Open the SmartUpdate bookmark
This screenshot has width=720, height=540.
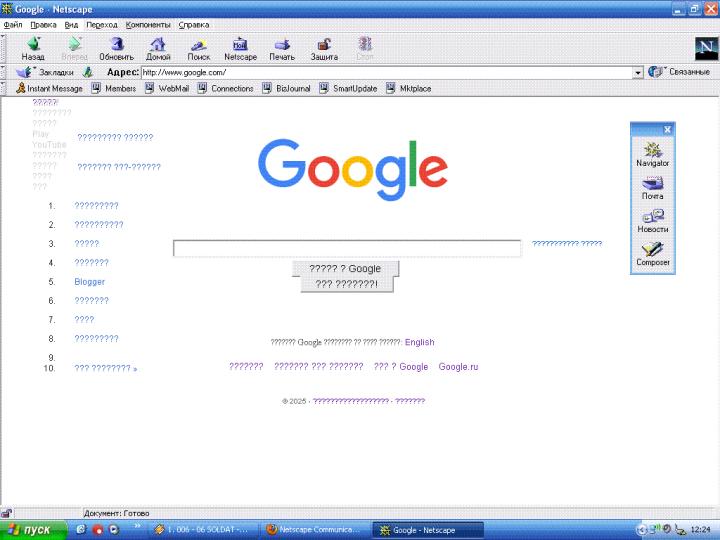[x=348, y=88]
